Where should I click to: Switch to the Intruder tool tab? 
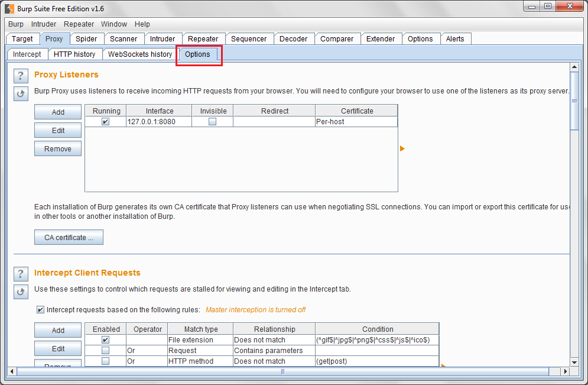163,38
